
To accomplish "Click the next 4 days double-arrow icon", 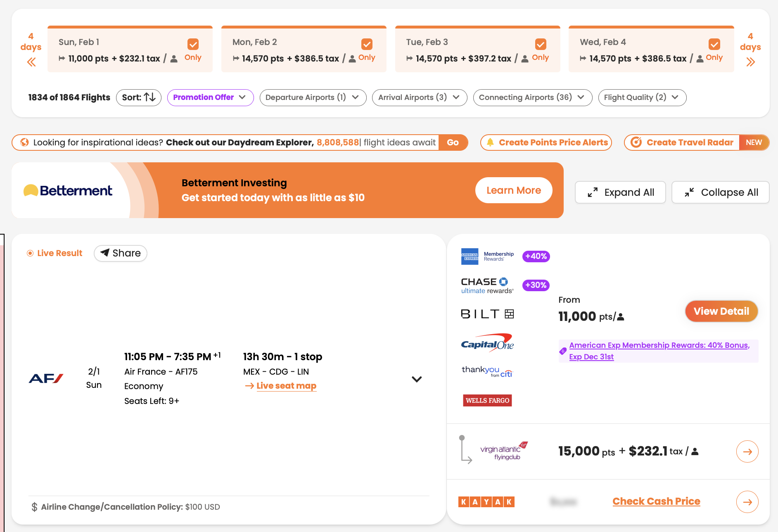I will pos(750,62).
